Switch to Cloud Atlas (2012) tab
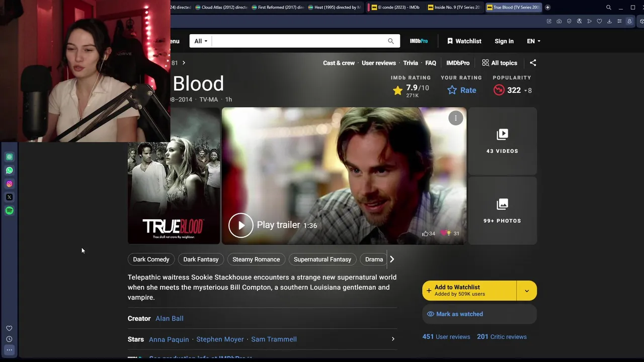This screenshot has height=362, width=644. tap(221, 8)
